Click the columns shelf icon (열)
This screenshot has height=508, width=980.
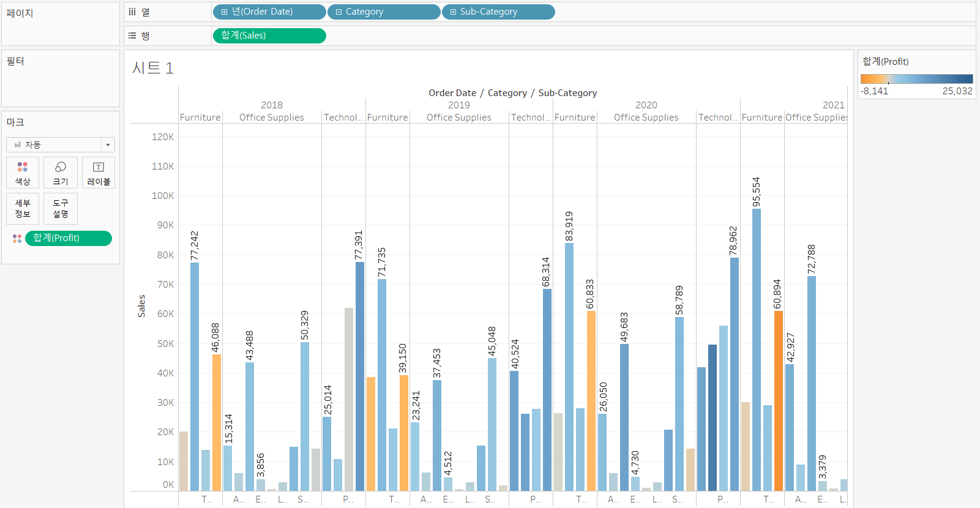pos(132,12)
